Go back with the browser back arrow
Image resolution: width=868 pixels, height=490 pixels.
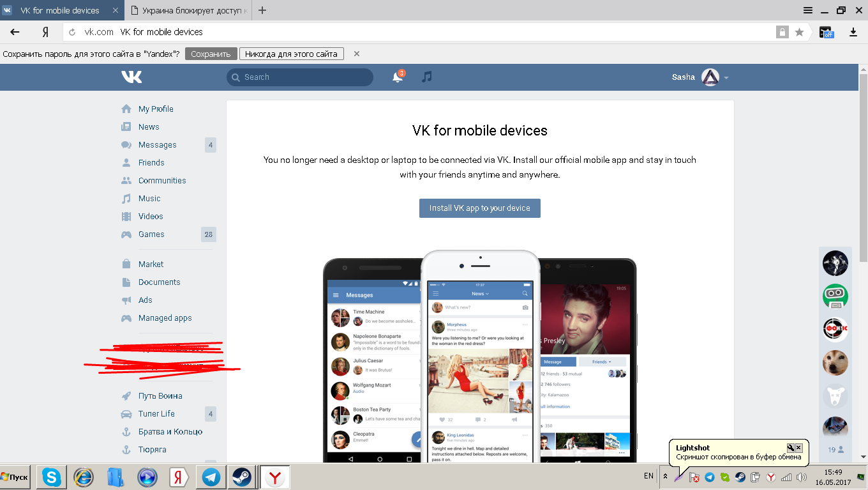[x=15, y=32]
